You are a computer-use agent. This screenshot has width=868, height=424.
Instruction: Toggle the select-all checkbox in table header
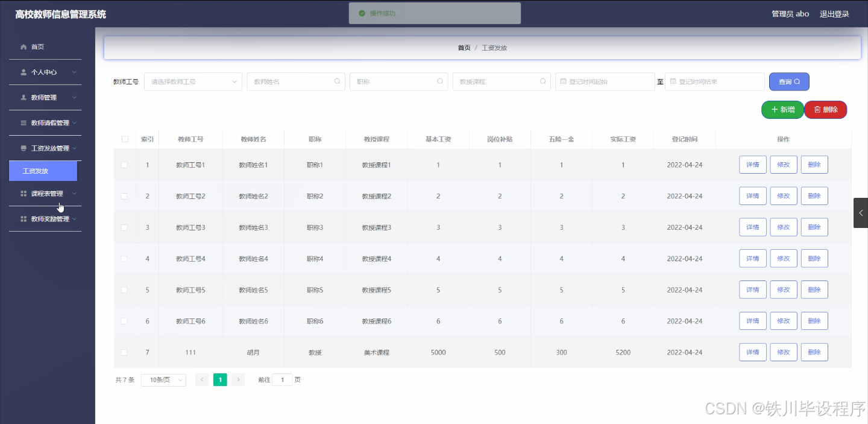click(125, 139)
